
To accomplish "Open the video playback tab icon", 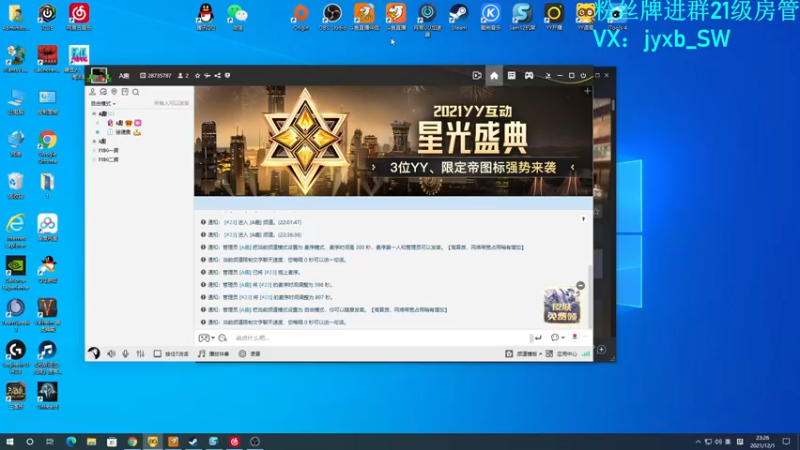I will (477, 76).
